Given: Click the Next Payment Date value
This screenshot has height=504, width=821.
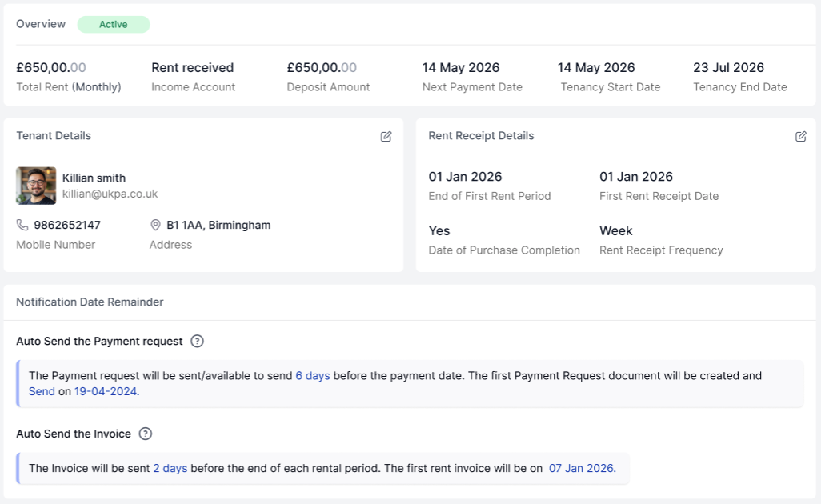Looking at the screenshot, I should (x=461, y=68).
